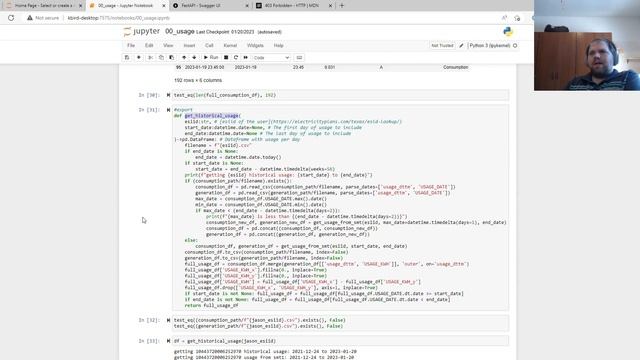Close the 403 Forbidden tab
The width and height of the screenshot is (640, 360).
pyautogui.click(x=330, y=6)
